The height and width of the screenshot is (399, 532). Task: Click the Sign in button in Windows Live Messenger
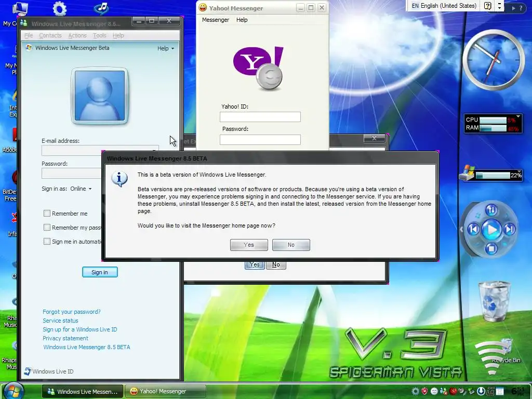[x=100, y=272]
